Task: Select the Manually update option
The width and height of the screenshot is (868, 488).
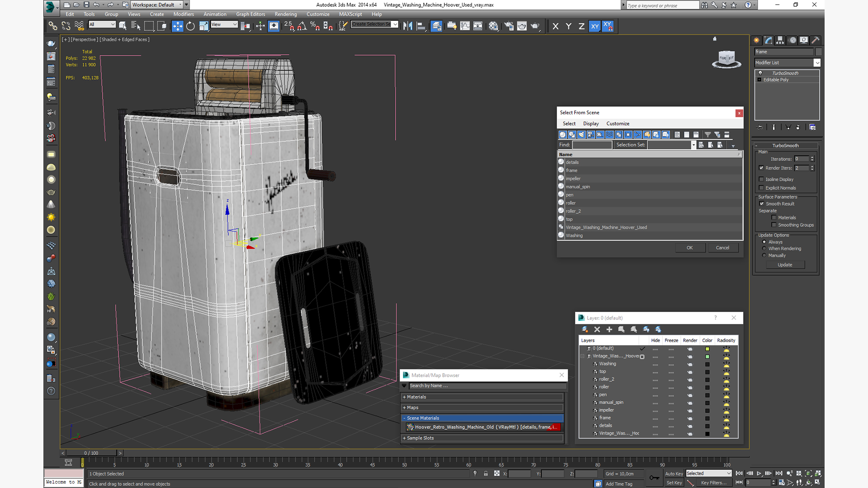Action: click(x=764, y=255)
